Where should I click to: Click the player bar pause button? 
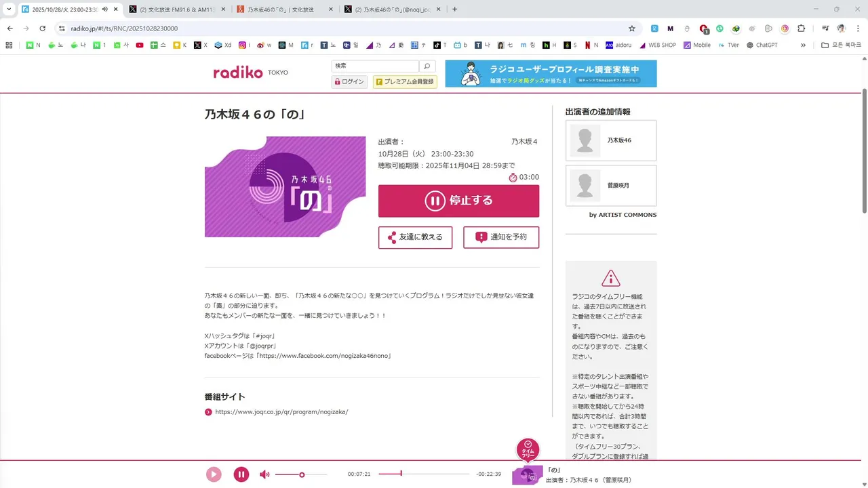[241, 474]
